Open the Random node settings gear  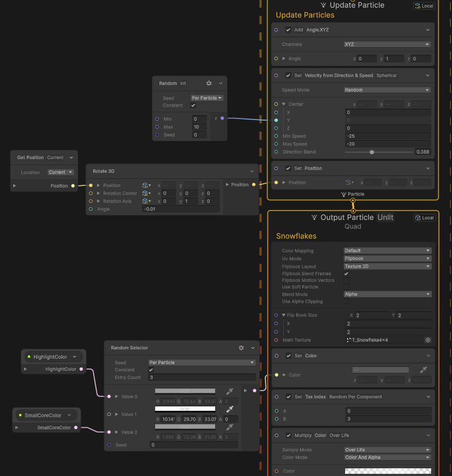(x=209, y=83)
